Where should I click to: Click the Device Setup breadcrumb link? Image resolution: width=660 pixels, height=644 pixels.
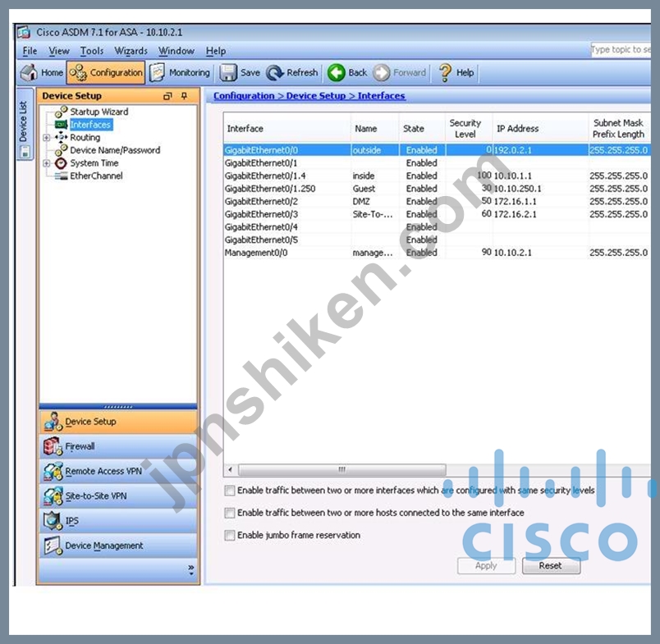point(316,96)
